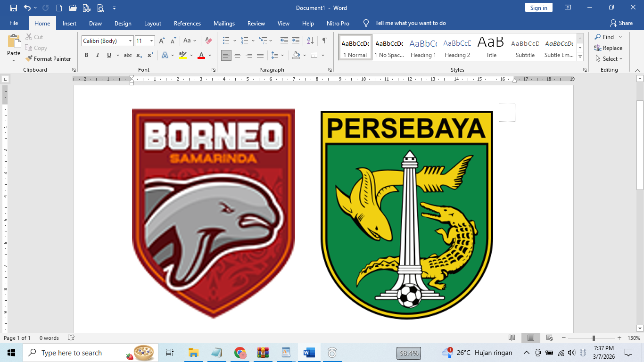Shrink font size icon

pos(173,41)
